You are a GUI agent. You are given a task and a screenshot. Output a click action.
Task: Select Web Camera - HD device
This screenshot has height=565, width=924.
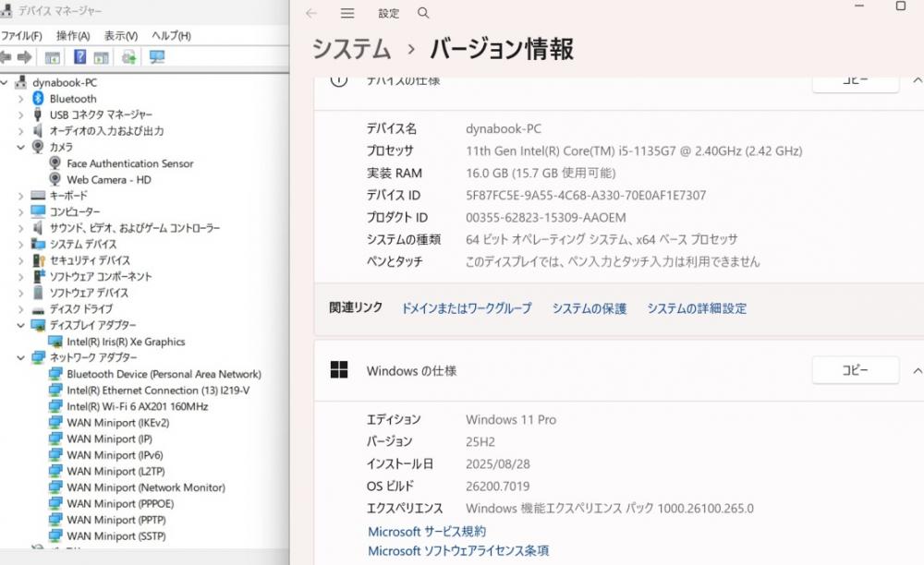[x=109, y=179]
